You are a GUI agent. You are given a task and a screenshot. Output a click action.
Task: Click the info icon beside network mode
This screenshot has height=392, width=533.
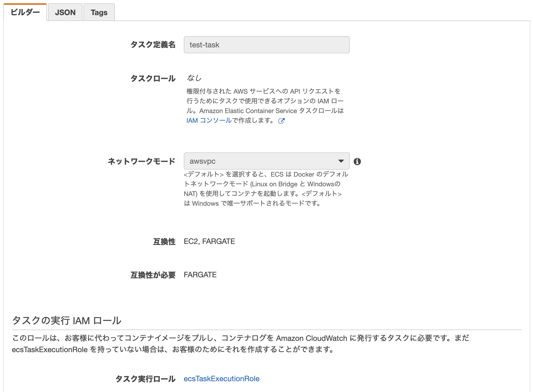pyautogui.click(x=357, y=161)
